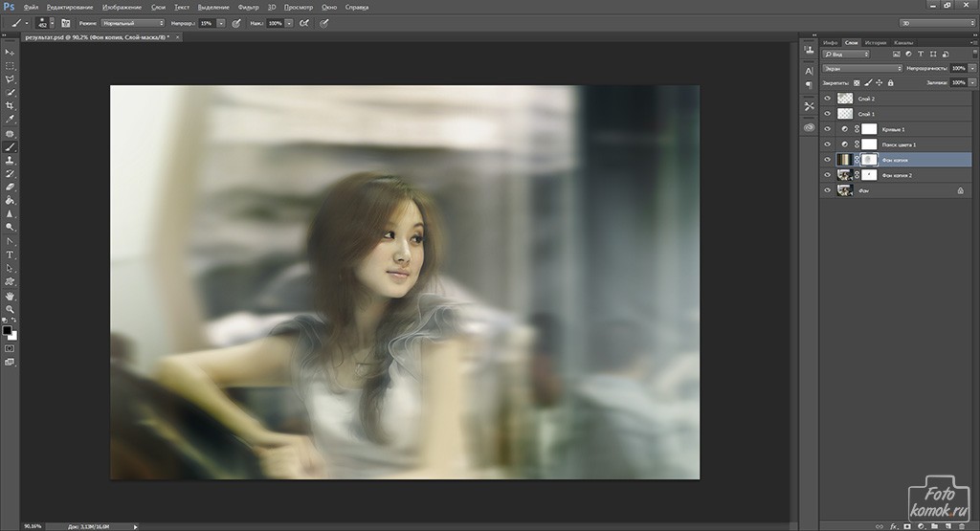Filter layers by type layers icon
Screen dimensions: 980x531
[921, 55]
